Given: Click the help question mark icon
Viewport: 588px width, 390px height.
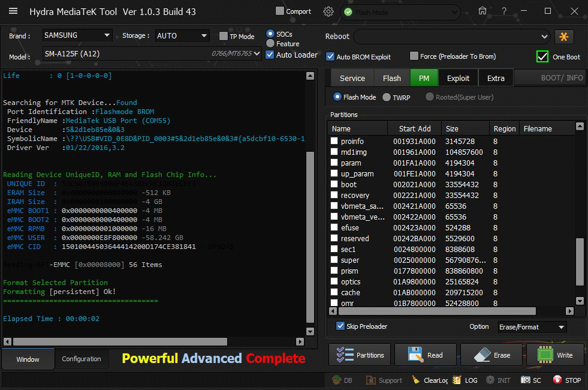Looking at the screenshot, I should coord(504,11).
